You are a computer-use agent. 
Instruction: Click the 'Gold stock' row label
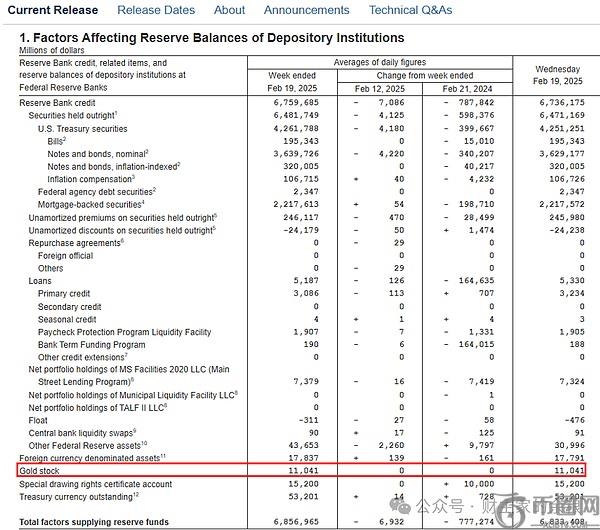pyautogui.click(x=39, y=471)
